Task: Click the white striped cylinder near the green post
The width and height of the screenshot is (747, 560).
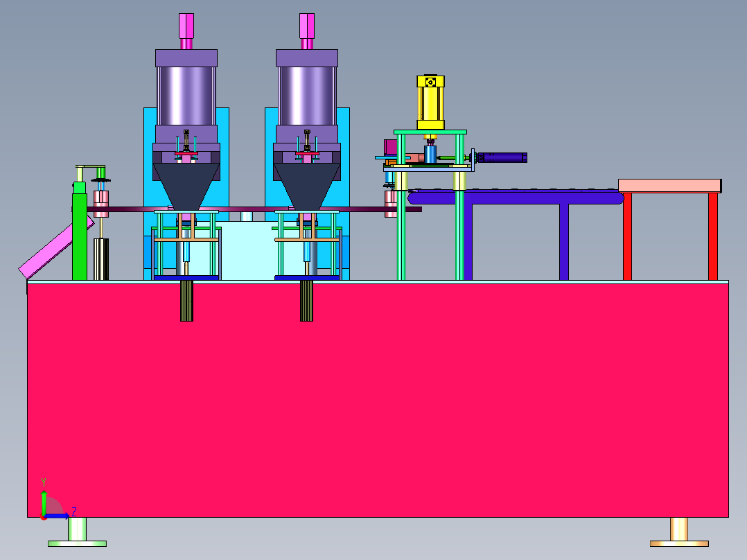Action: tap(101, 259)
